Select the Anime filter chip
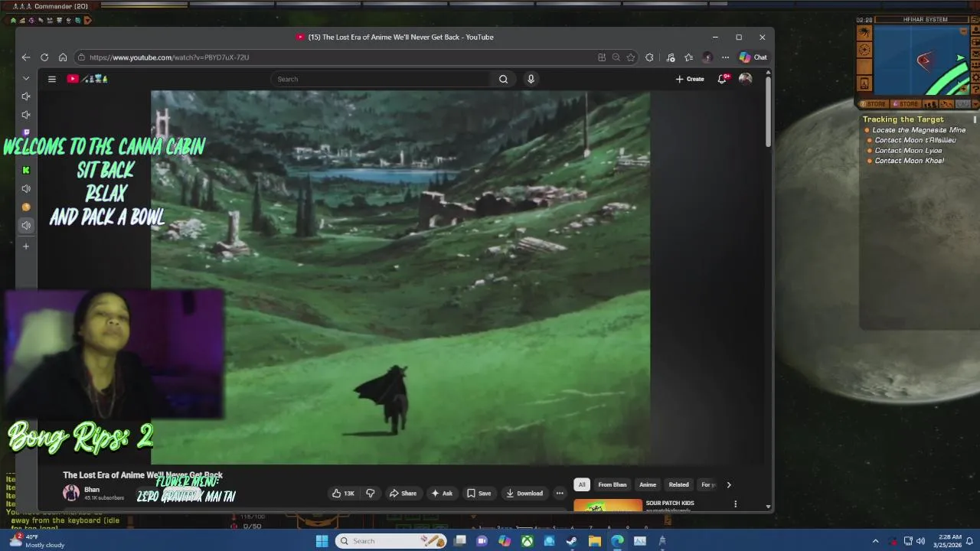 (x=648, y=484)
